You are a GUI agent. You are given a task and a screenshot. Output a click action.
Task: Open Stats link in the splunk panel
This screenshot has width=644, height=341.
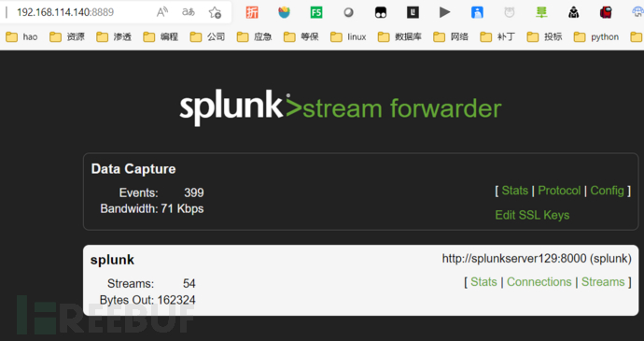483,282
